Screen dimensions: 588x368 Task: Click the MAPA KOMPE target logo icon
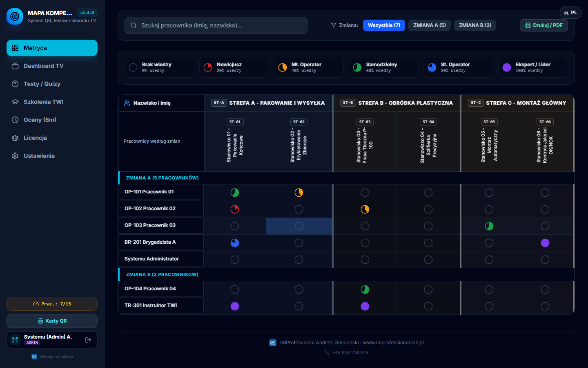coord(15,16)
